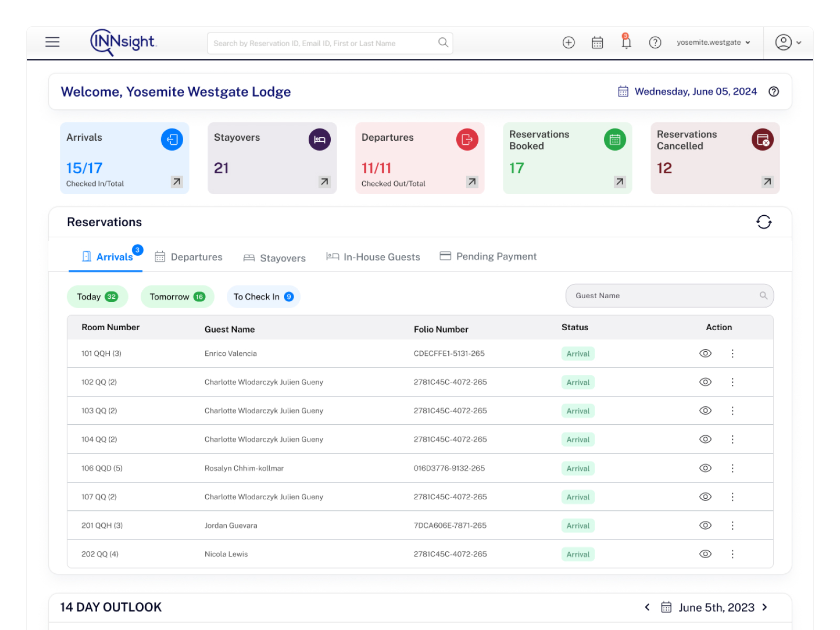Open more actions for room 104 QQ
Viewport: 840px width, 630px height.
[732, 439]
